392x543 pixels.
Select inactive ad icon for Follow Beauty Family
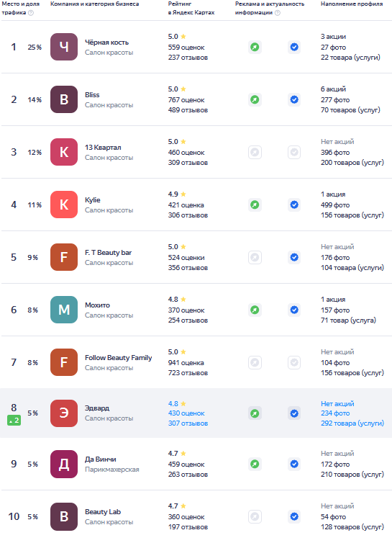tap(255, 363)
